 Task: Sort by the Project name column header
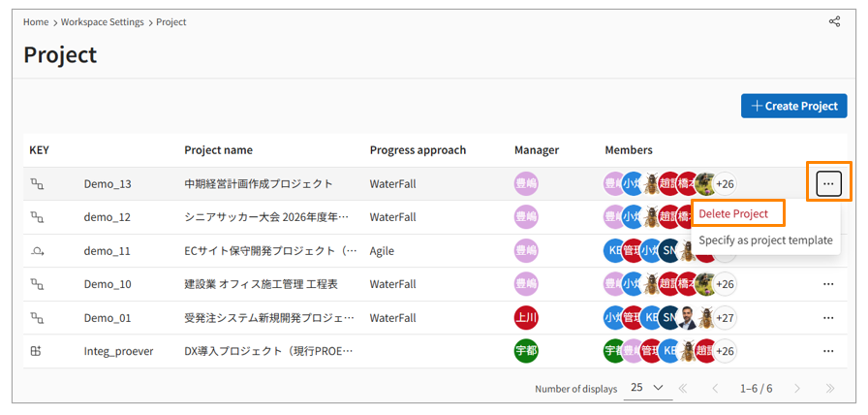point(218,150)
